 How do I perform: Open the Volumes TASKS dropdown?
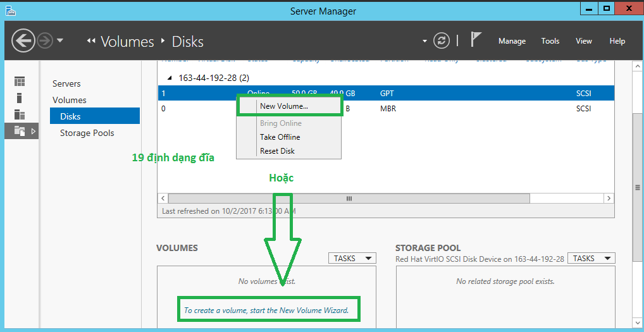pyautogui.click(x=352, y=258)
